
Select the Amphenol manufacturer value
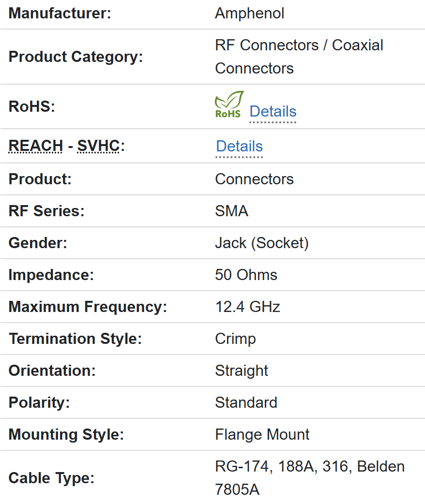(x=249, y=13)
